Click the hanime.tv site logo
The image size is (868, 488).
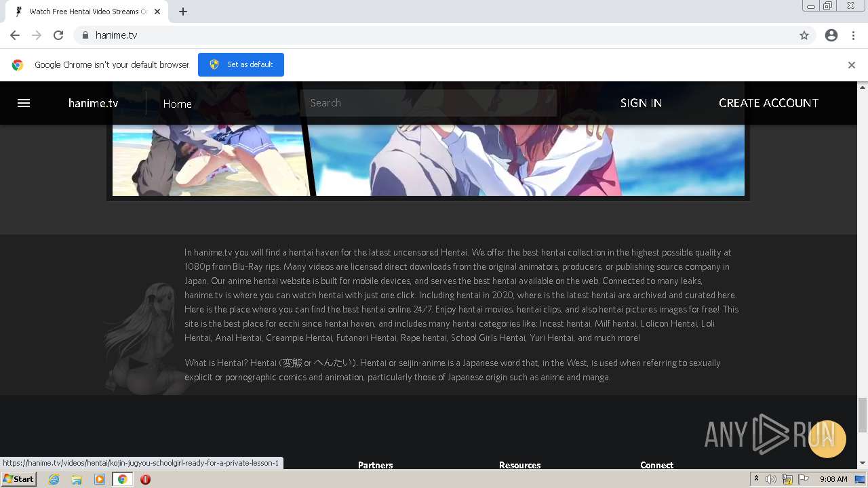pyautogui.click(x=94, y=103)
